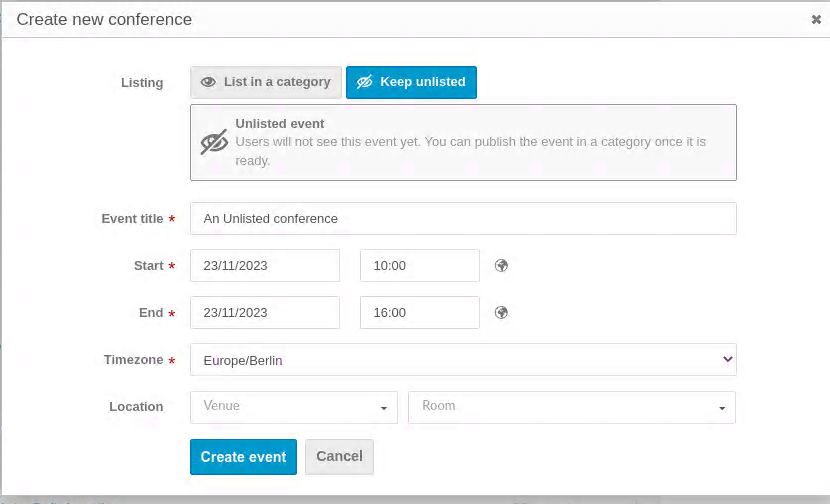Select the Keep unlisted option
The height and width of the screenshot is (504, 830).
(411, 82)
